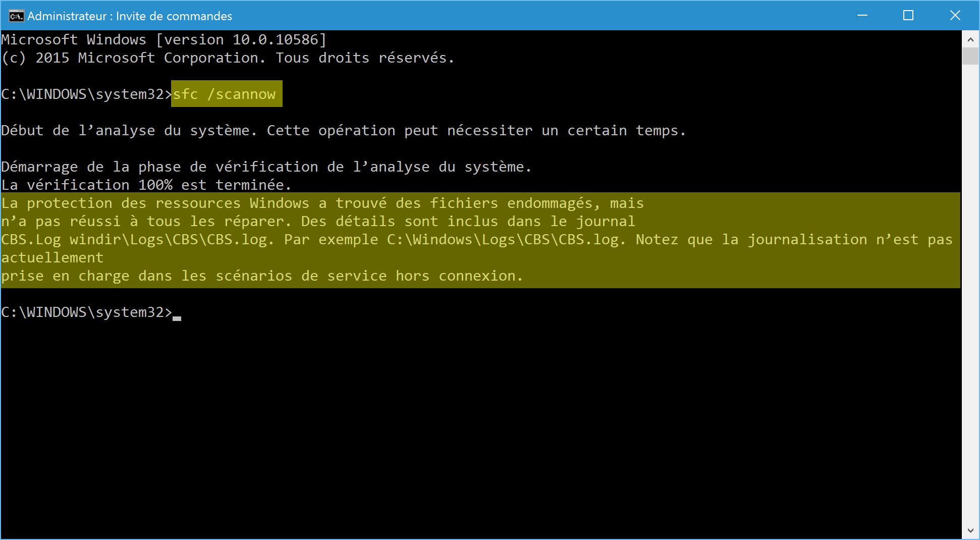Image resolution: width=980 pixels, height=540 pixels.
Task: Click the last C:\WINDOWS\system32> prompt
Action: pos(86,312)
